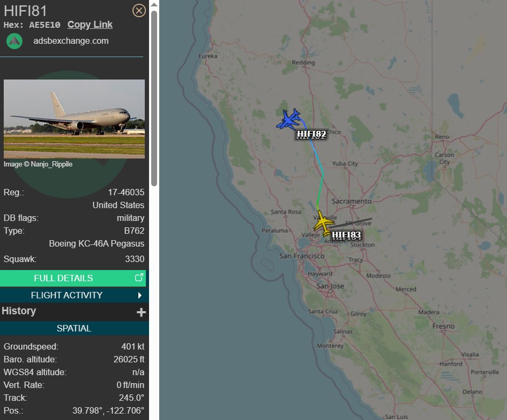Close the HIFI81 aircraft info panel

point(139,11)
